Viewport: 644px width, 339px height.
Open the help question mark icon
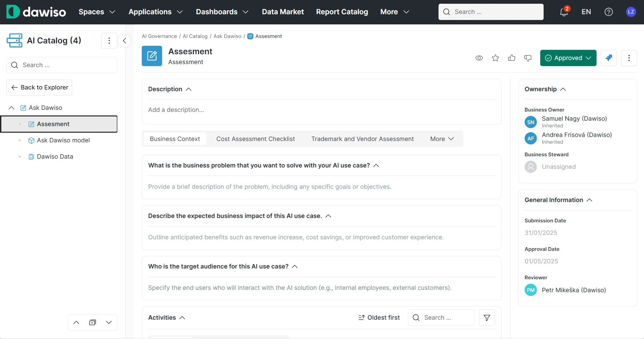tap(609, 12)
